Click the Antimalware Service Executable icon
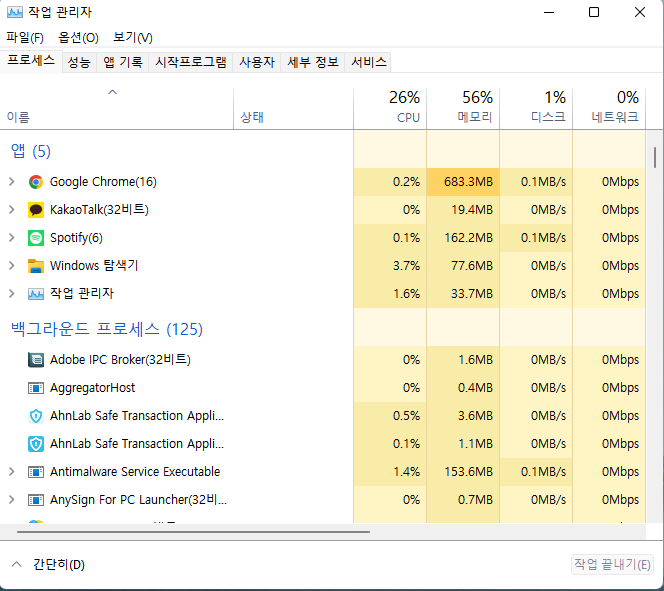The image size is (664, 591). pos(36,472)
